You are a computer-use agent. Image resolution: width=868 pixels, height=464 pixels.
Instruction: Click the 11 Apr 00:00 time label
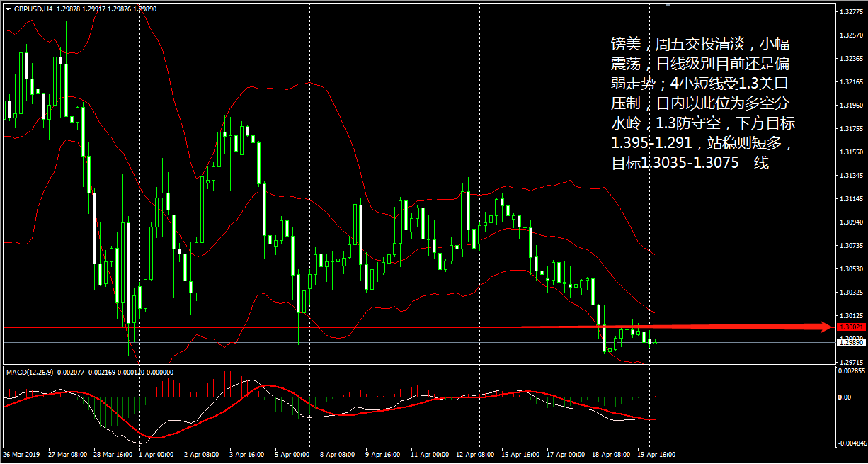coord(428,455)
